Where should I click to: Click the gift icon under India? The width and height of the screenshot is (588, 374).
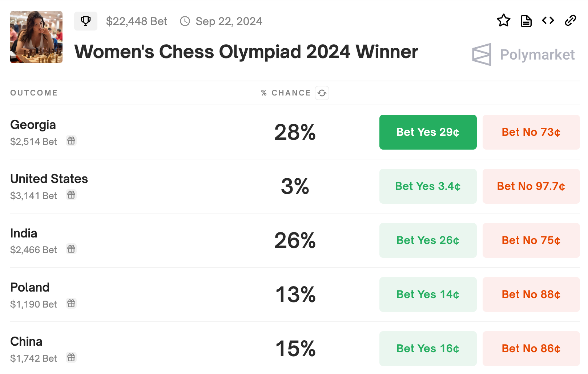(x=71, y=249)
